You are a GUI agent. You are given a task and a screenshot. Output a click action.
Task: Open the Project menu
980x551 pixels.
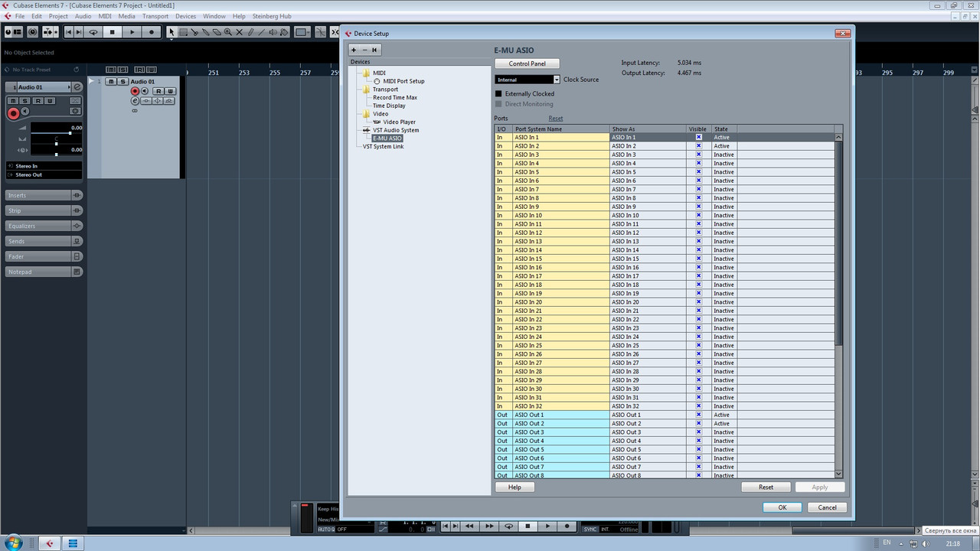pos(58,16)
